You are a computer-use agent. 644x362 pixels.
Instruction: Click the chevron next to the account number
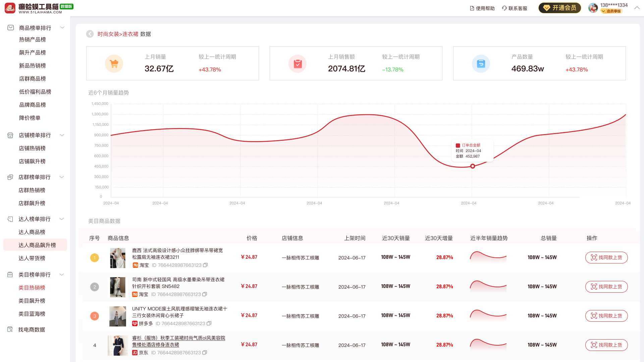[x=637, y=7]
